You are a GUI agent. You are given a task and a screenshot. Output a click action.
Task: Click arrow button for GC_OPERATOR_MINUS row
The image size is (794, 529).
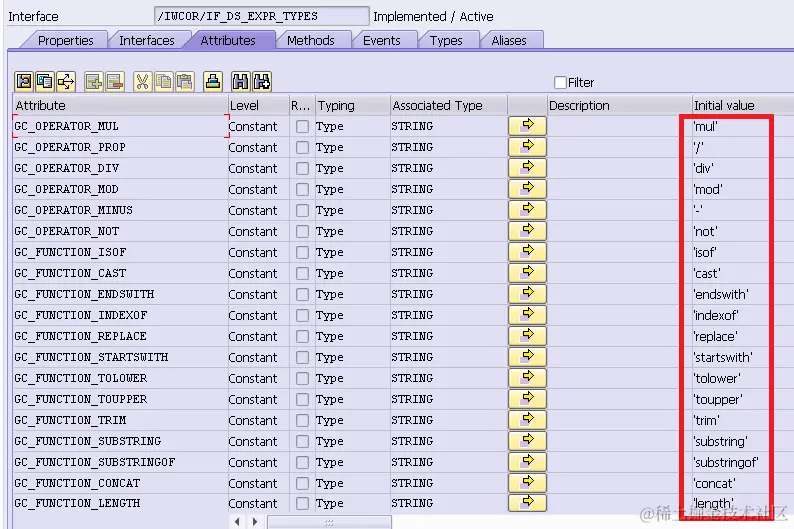point(528,210)
